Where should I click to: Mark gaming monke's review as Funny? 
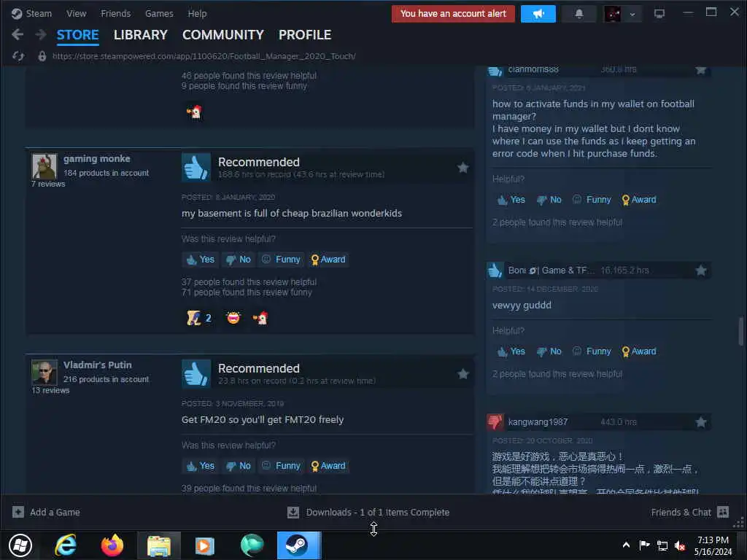[x=281, y=260]
